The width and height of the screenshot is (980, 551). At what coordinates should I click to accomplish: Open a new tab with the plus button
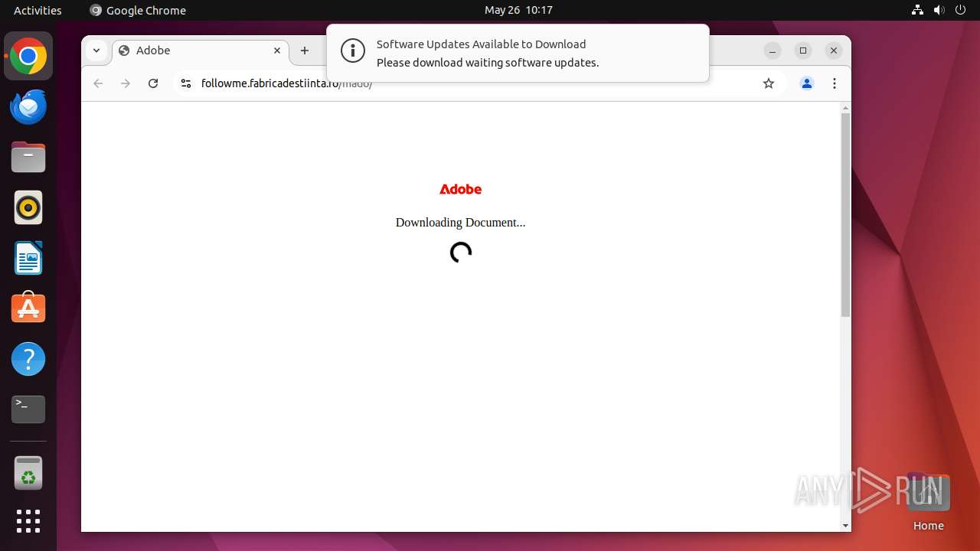point(305,51)
